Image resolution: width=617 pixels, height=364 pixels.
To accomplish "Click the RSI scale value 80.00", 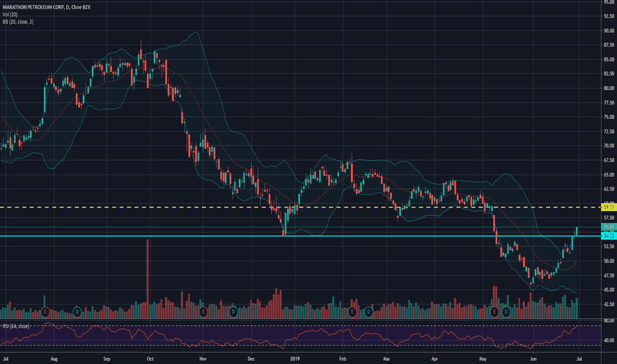I will (608, 321).
